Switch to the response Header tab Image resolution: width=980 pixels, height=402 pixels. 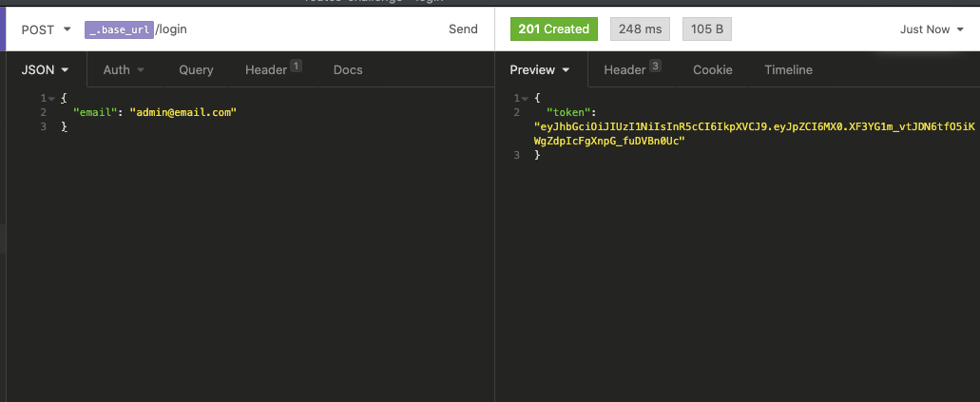click(x=625, y=70)
